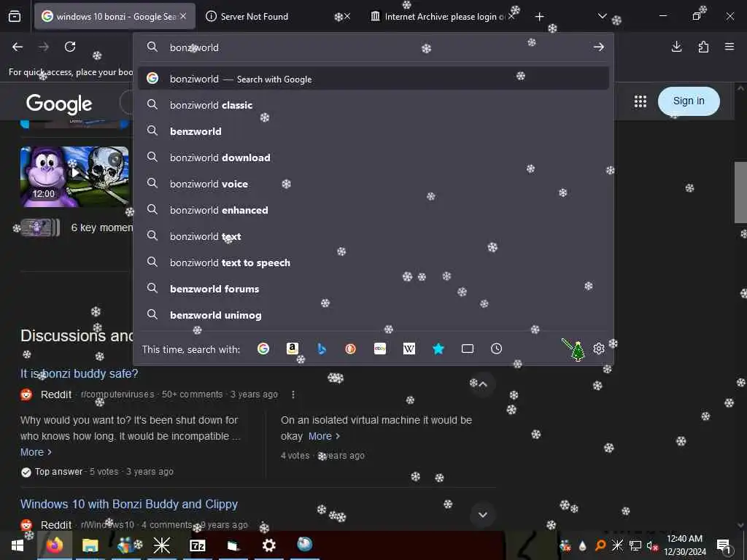The height and width of the screenshot is (560, 747).
Task: Open the Firefox application menu
Action: click(x=729, y=47)
